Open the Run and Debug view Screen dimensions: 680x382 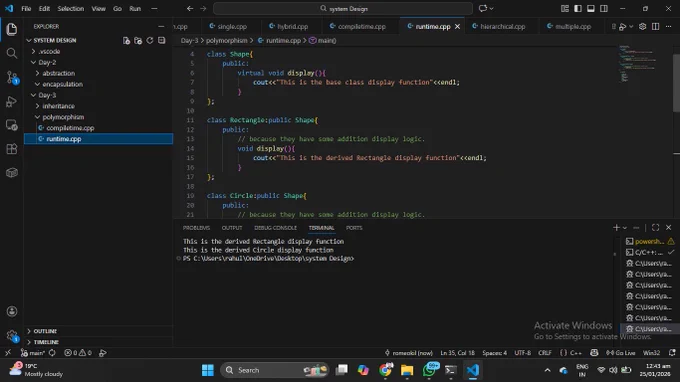12,101
